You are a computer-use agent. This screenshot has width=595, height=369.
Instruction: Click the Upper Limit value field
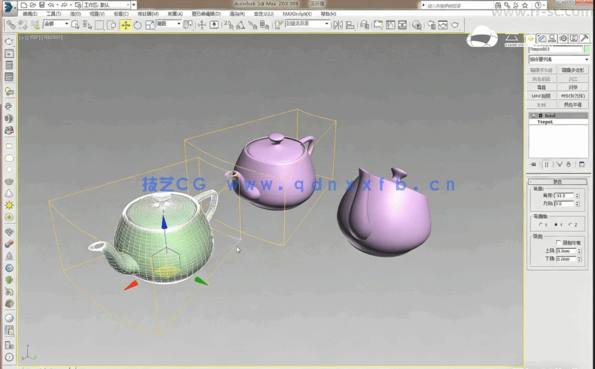click(x=566, y=251)
